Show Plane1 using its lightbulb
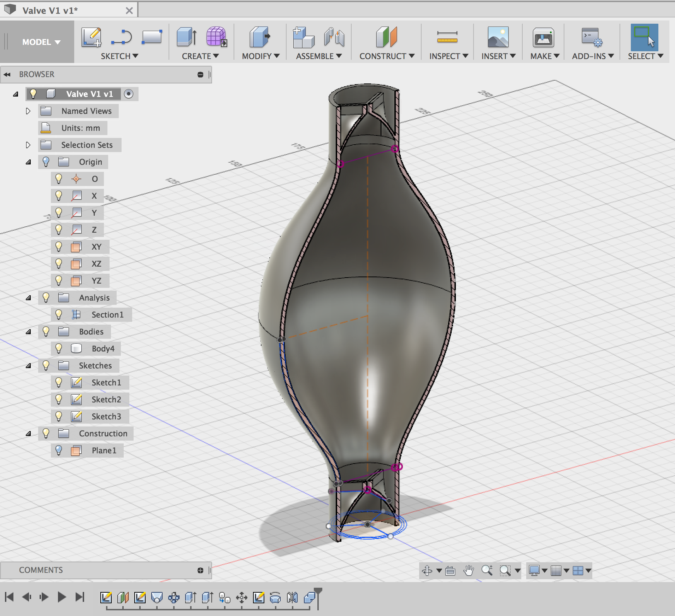Screen dimensions: 675x616 click(59, 450)
